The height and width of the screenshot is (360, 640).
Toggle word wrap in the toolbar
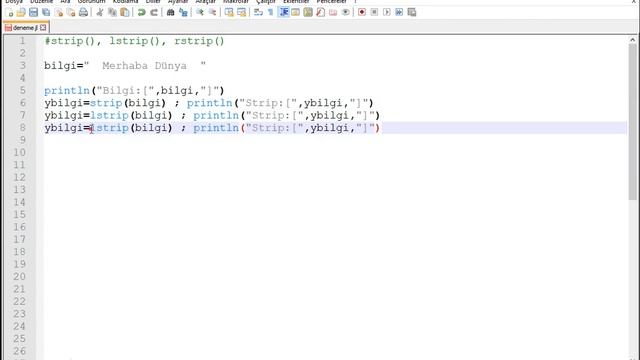[258, 12]
